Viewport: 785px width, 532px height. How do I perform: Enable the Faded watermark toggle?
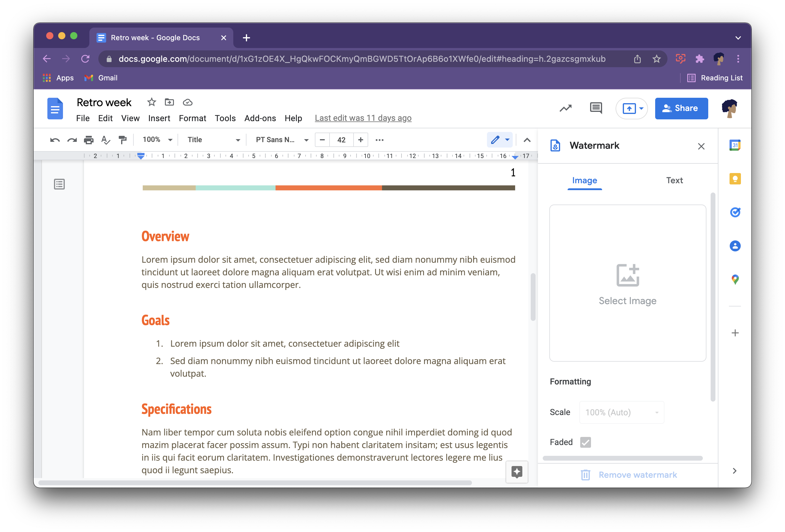(x=586, y=442)
